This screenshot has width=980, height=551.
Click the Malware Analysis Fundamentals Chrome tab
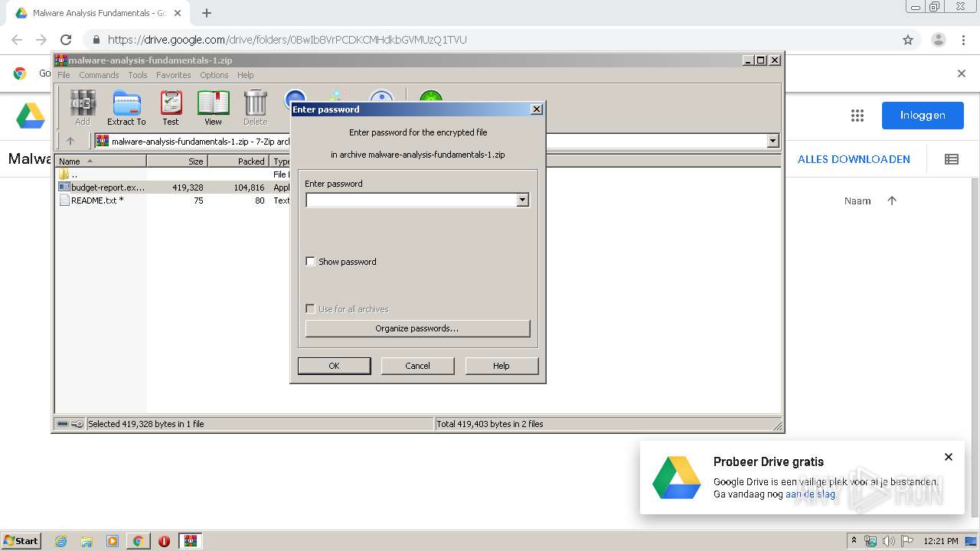pyautogui.click(x=100, y=13)
